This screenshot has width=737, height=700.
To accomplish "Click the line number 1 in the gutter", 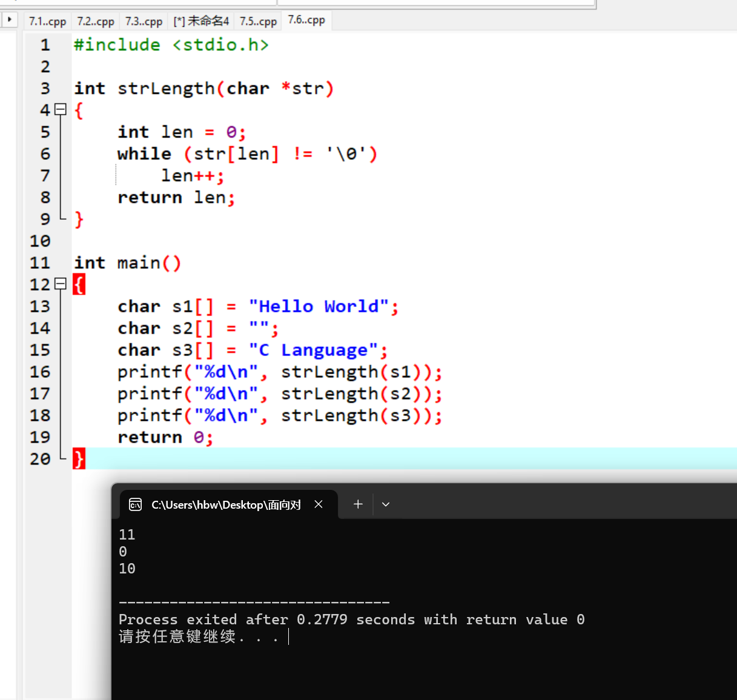I will (x=45, y=45).
